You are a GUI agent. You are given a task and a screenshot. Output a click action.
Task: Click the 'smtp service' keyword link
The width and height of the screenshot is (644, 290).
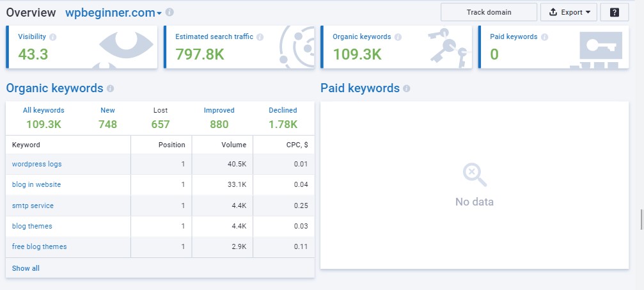pyautogui.click(x=33, y=205)
